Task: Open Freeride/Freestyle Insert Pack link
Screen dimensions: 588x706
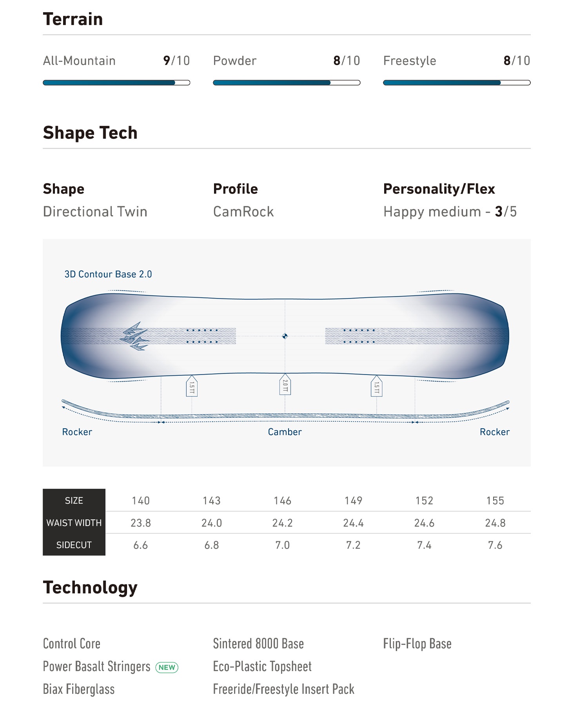Action: [x=283, y=689]
